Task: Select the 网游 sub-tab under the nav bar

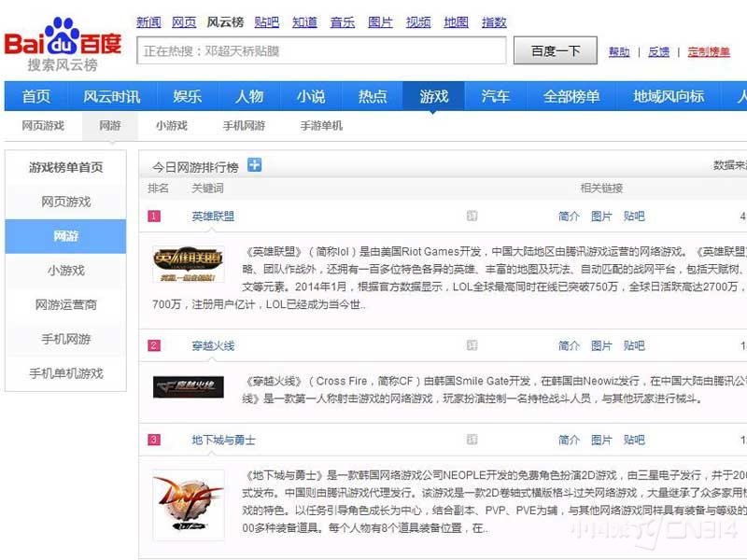Action: [x=110, y=126]
